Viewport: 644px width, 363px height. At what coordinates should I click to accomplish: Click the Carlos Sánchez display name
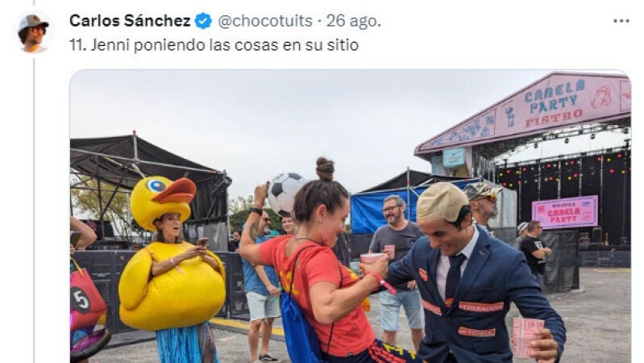[130, 20]
